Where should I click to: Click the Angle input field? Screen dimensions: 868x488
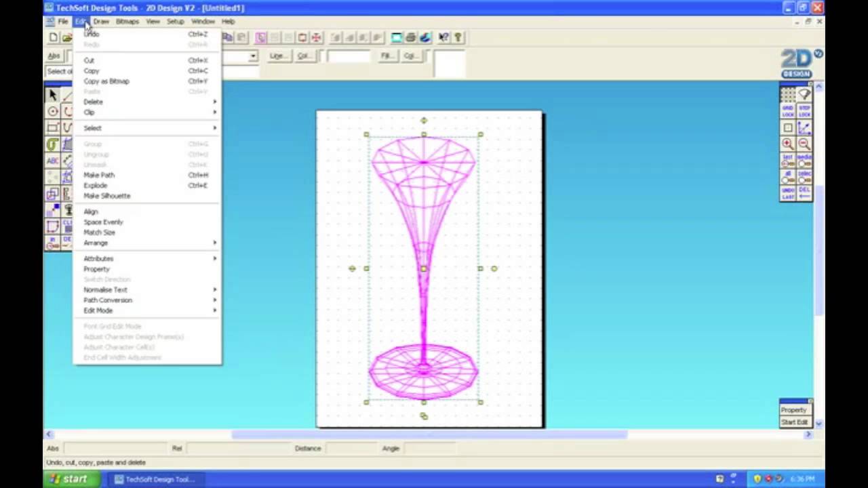coord(431,448)
